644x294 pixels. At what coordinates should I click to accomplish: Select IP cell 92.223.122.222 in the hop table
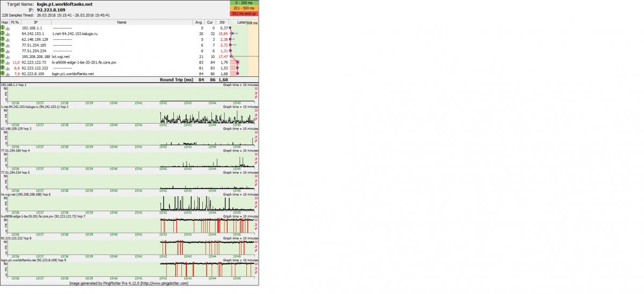[35, 68]
